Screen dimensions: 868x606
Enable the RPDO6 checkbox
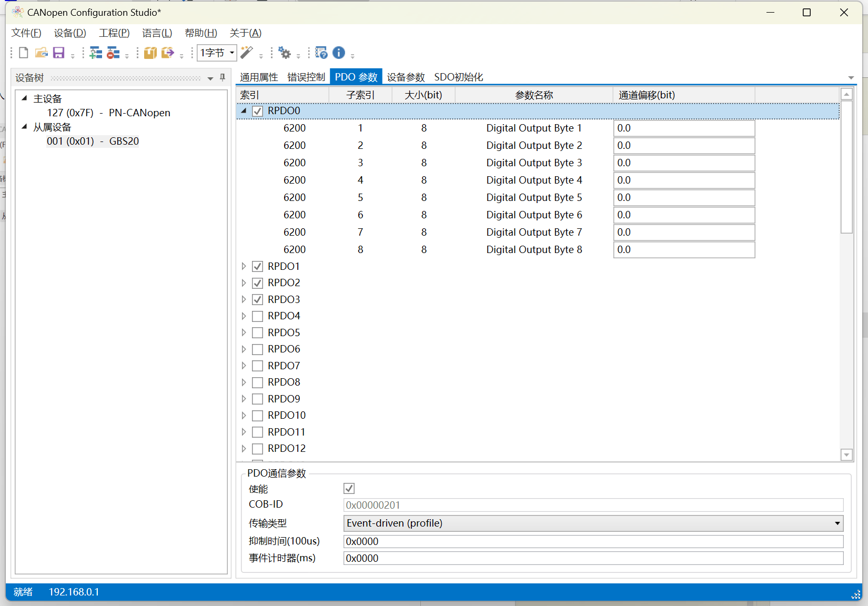coord(257,349)
